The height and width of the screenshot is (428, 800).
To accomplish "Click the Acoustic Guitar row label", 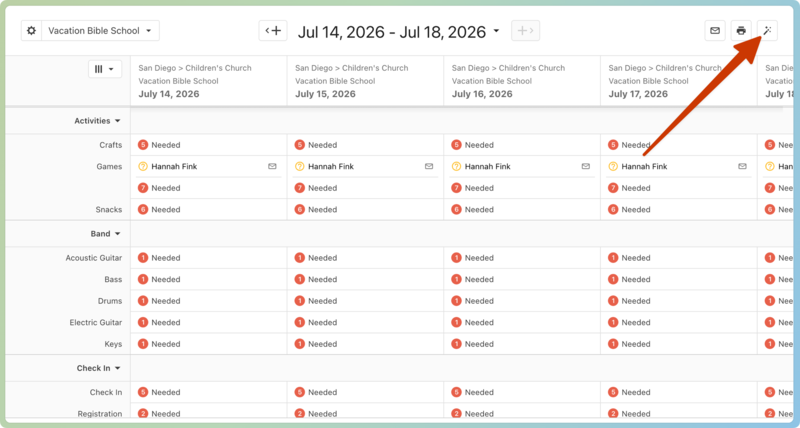I will point(94,258).
